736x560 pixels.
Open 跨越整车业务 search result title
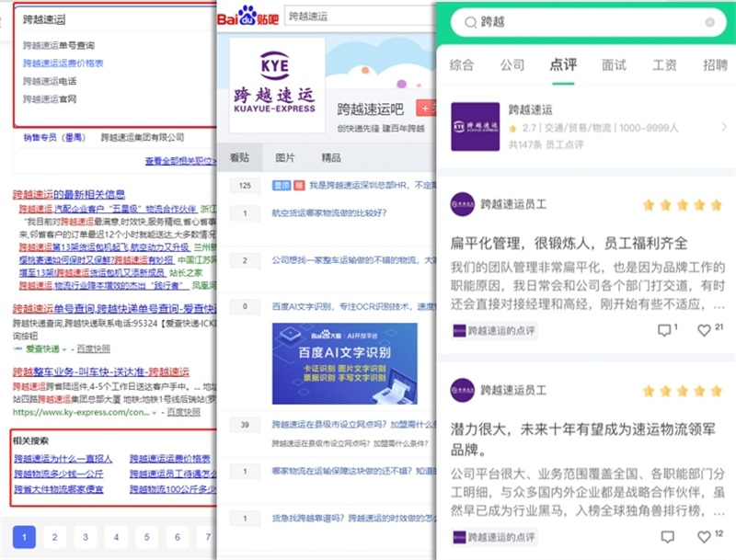tap(101, 371)
